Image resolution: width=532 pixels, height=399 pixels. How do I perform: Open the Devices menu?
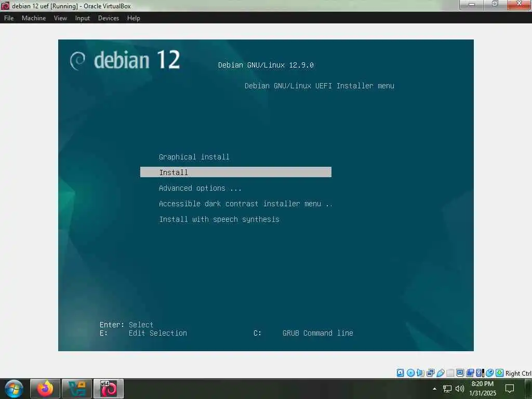[109, 18]
